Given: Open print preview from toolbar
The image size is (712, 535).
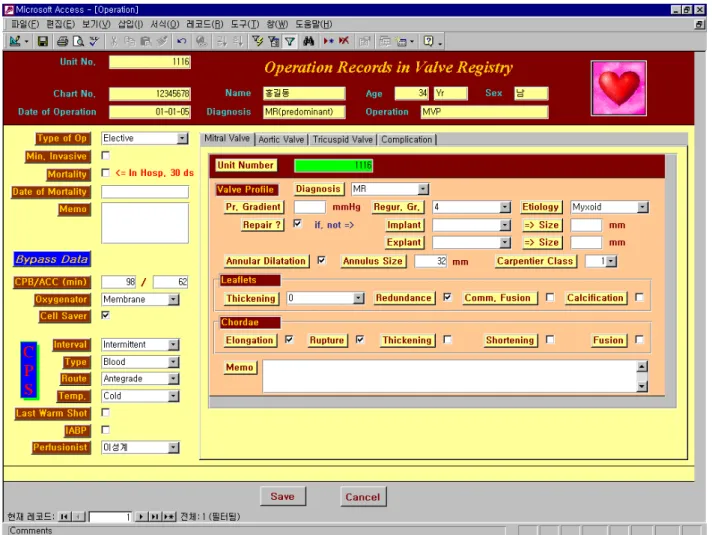Looking at the screenshot, I should click(78, 41).
